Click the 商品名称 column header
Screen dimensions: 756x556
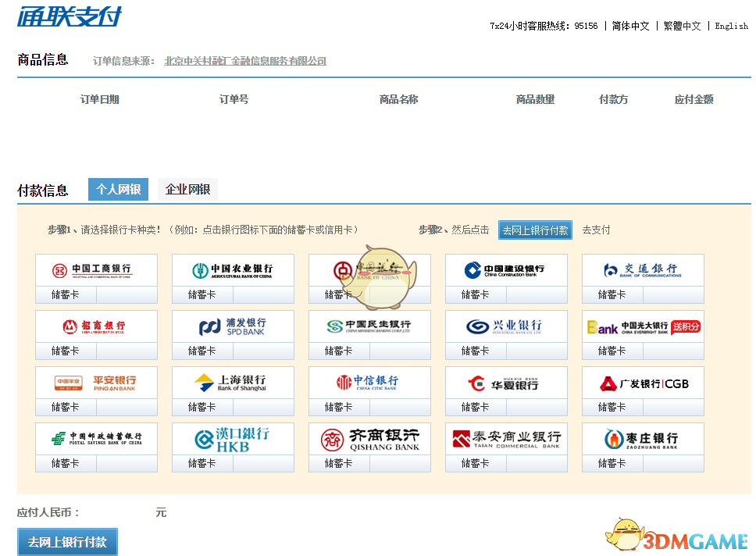tap(399, 99)
